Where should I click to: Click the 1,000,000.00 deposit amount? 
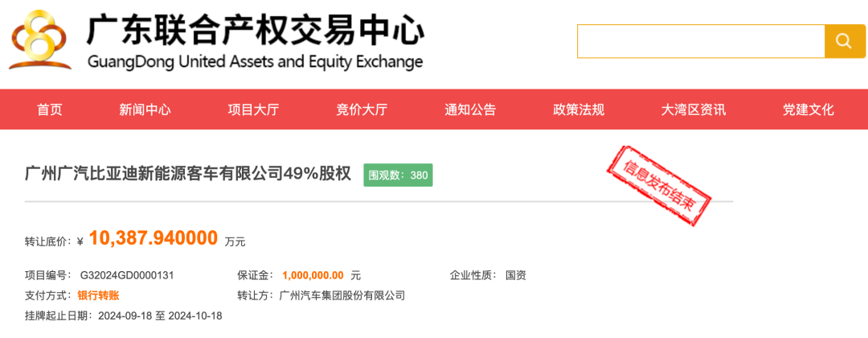[313, 275]
